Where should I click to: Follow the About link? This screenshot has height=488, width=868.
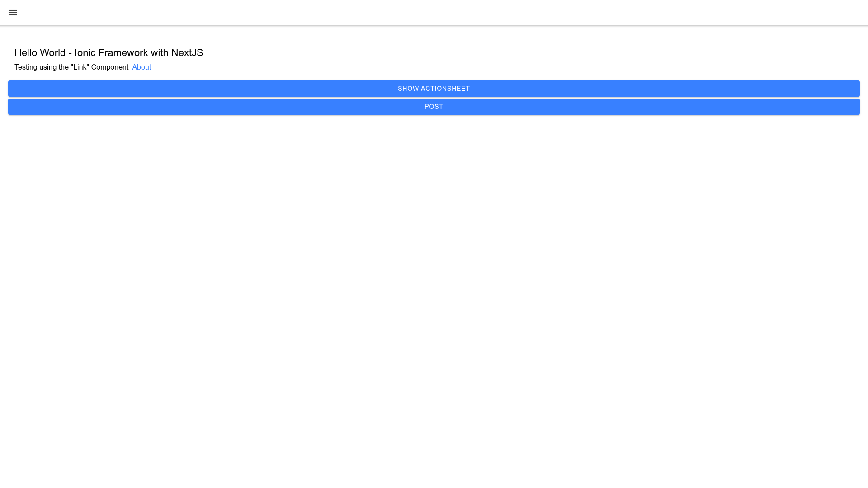142,67
